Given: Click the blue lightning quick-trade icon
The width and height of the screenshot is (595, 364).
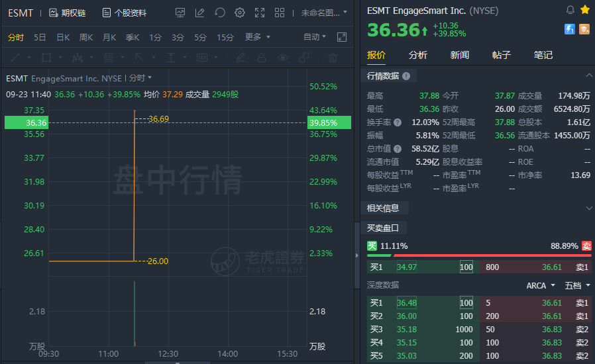Looking at the screenshot, I should (570, 29).
